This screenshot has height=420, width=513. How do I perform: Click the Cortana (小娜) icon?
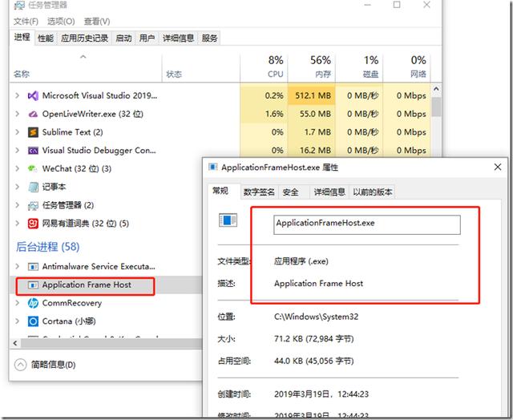point(33,321)
